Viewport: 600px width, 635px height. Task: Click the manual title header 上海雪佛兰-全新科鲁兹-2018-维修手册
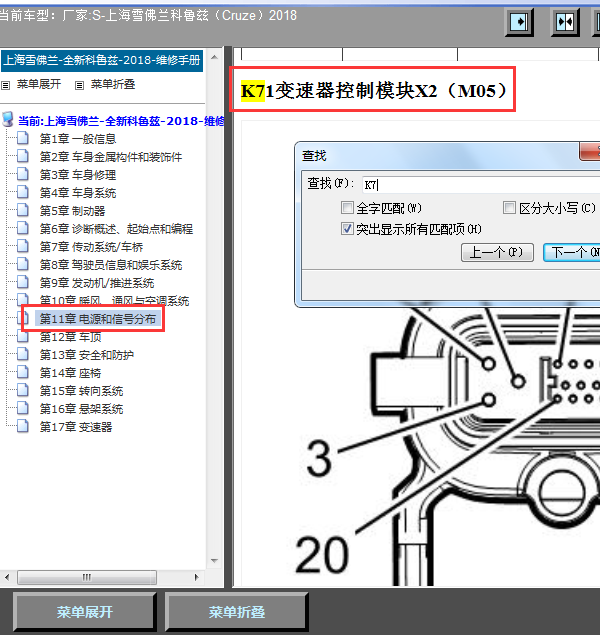(x=102, y=60)
